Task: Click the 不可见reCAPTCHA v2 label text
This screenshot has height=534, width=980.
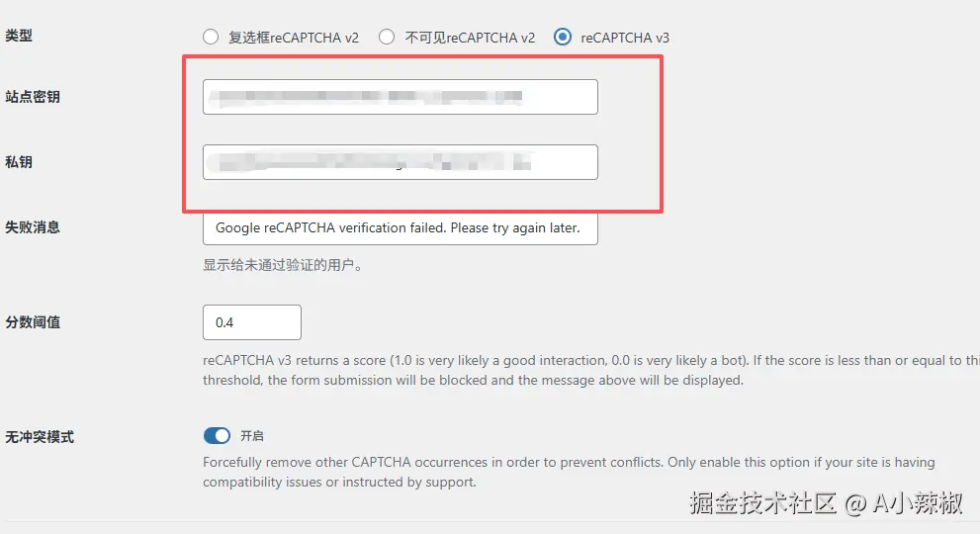Action: [470, 38]
